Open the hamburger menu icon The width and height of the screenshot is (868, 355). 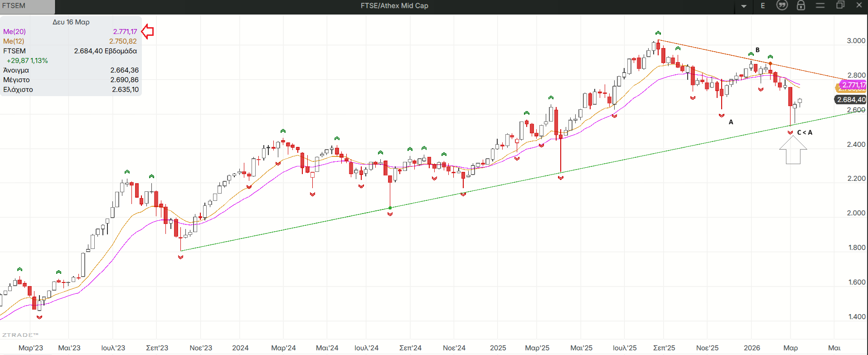[x=820, y=5]
